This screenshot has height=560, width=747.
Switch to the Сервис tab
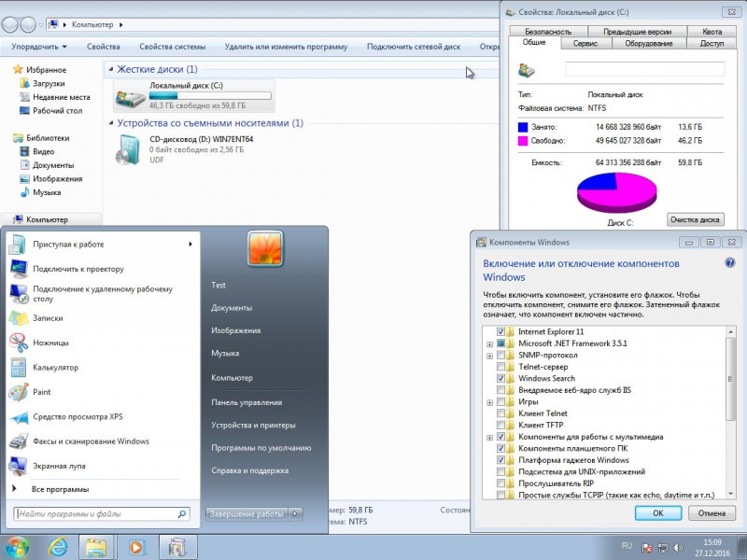pyautogui.click(x=585, y=43)
